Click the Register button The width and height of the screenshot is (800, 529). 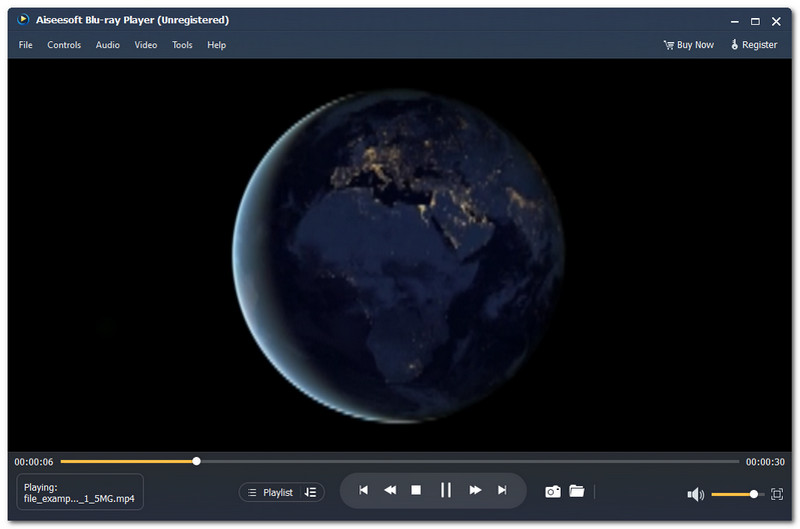coord(754,45)
